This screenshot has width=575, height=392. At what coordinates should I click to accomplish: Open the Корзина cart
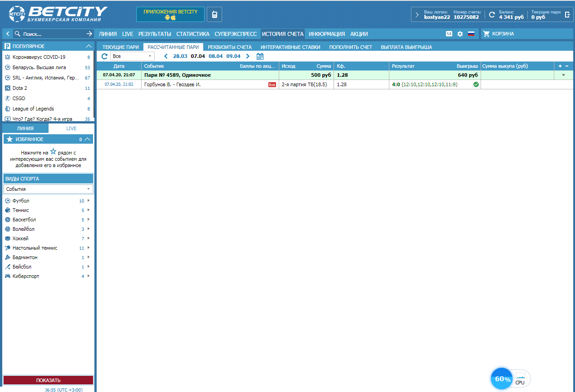tap(498, 34)
